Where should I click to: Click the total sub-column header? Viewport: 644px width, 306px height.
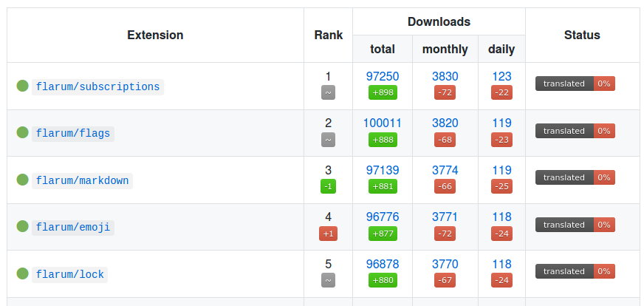click(383, 49)
